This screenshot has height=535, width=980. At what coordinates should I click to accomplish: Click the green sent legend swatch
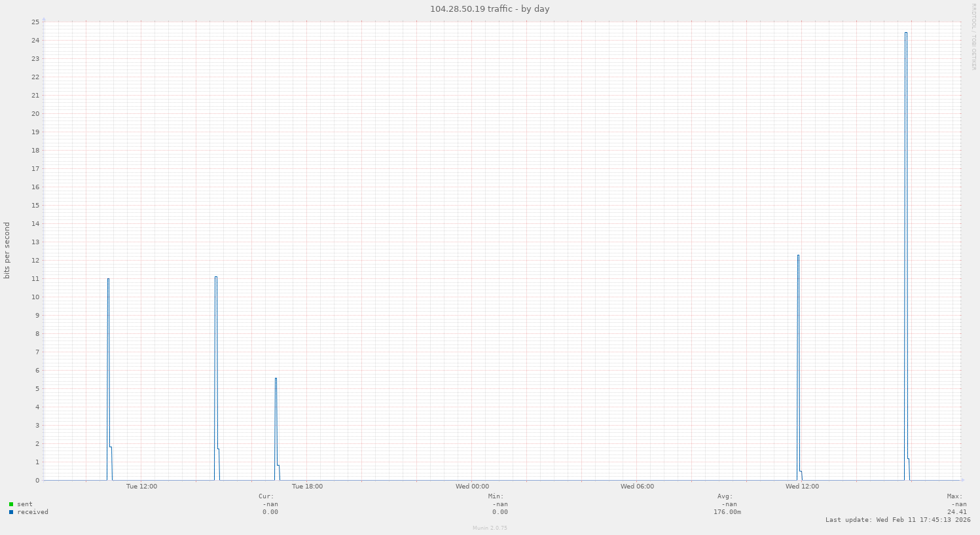tap(11, 504)
